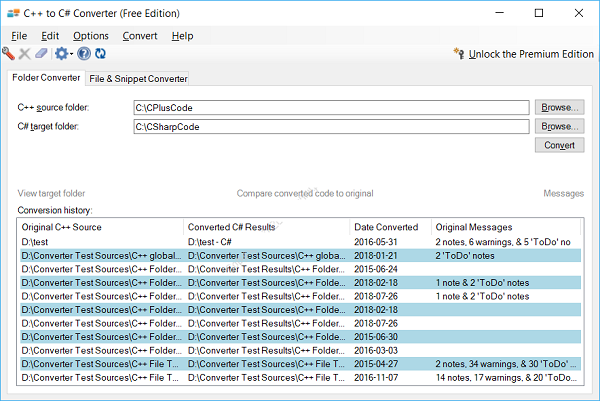Open the Edit menu
Viewport: 600px width, 401px height.
tap(50, 36)
